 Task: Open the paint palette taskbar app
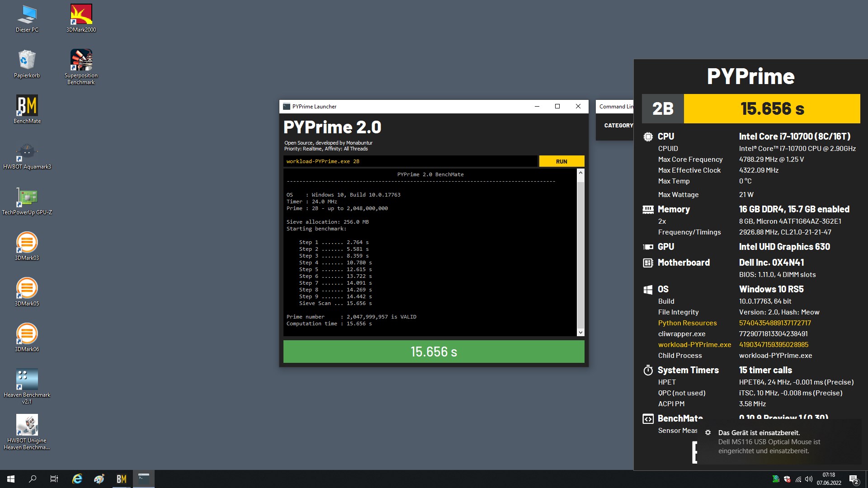coord(99,479)
